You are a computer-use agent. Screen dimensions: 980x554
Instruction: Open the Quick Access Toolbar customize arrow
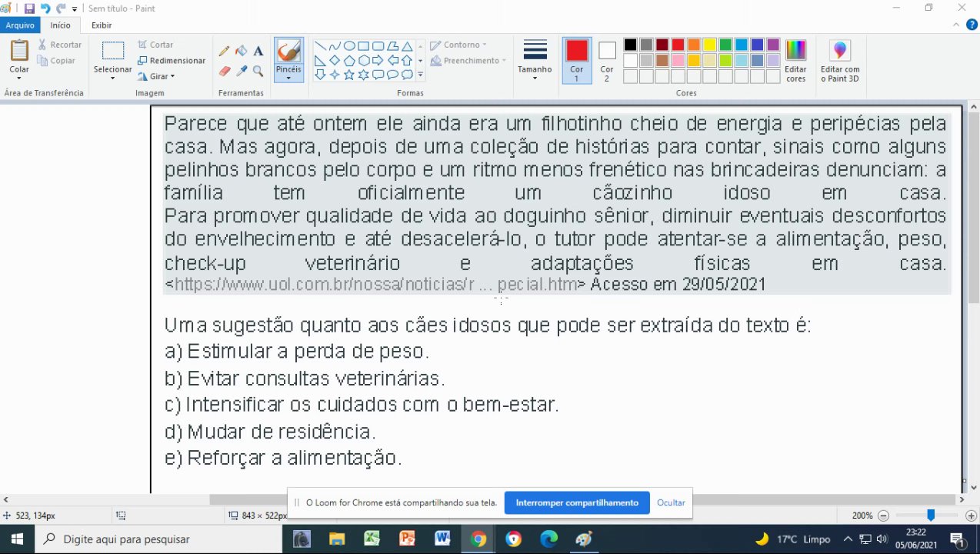tap(75, 8)
